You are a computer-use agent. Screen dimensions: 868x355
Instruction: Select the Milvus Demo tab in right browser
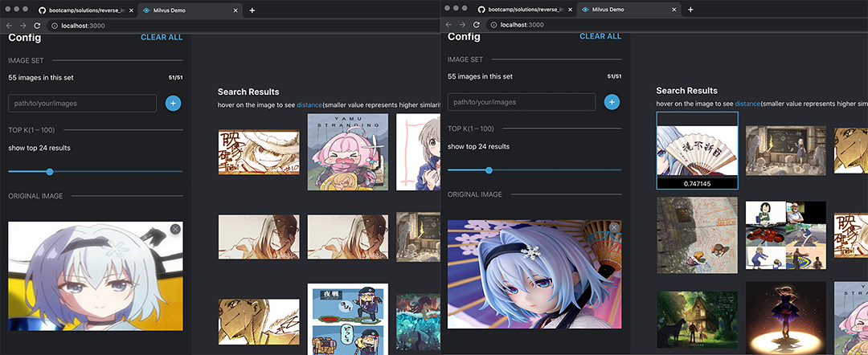tap(619, 10)
